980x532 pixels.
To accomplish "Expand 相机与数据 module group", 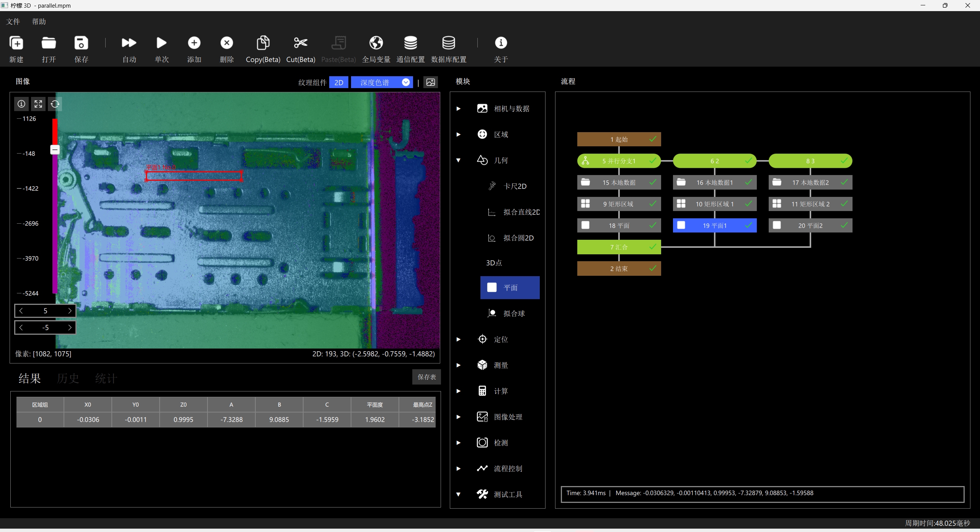I will (459, 109).
